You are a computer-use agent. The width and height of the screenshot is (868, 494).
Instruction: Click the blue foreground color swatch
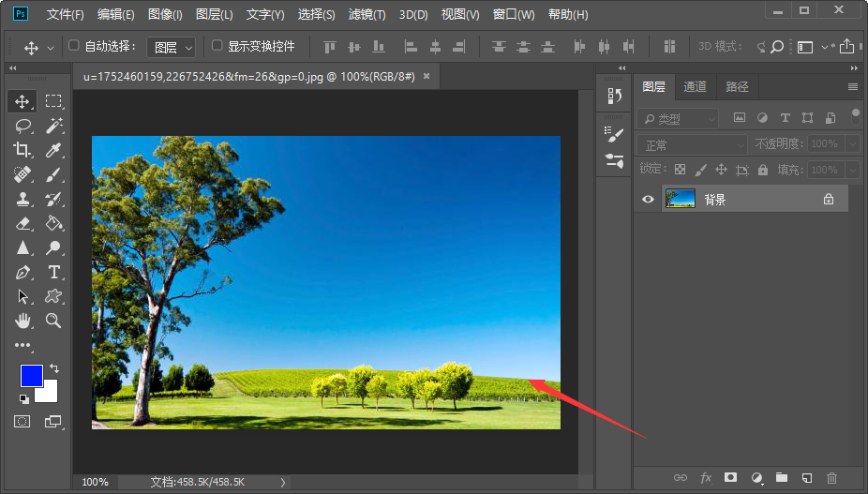click(30, 374)
